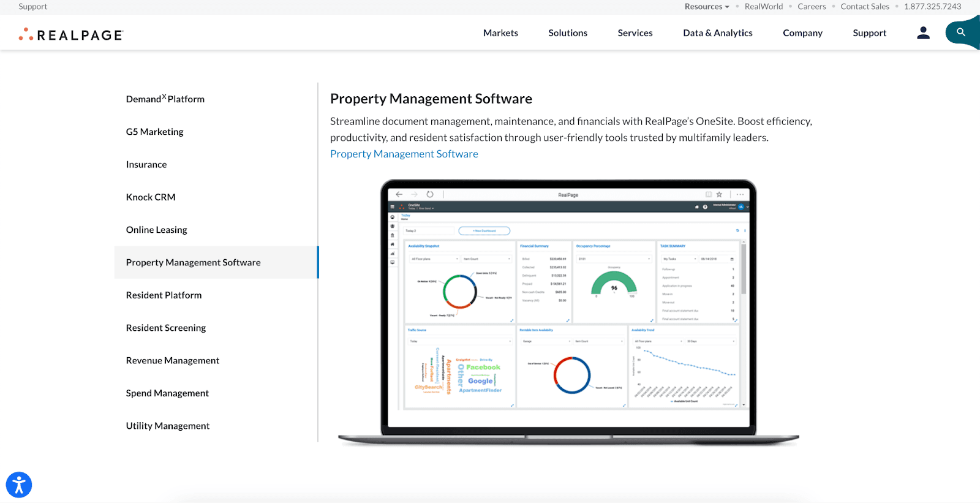
Task: Select the DemandX Platform tab
Action: click(x=216, y=99)
